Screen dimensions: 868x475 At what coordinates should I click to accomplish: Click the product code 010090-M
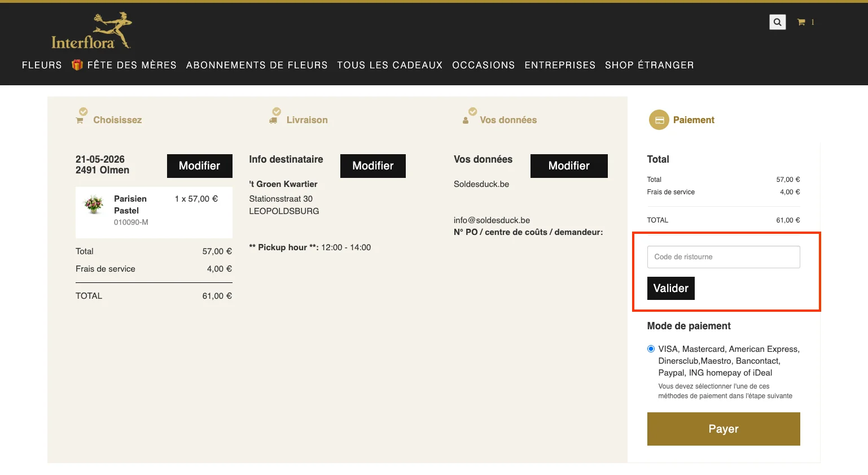coord(131,223)
